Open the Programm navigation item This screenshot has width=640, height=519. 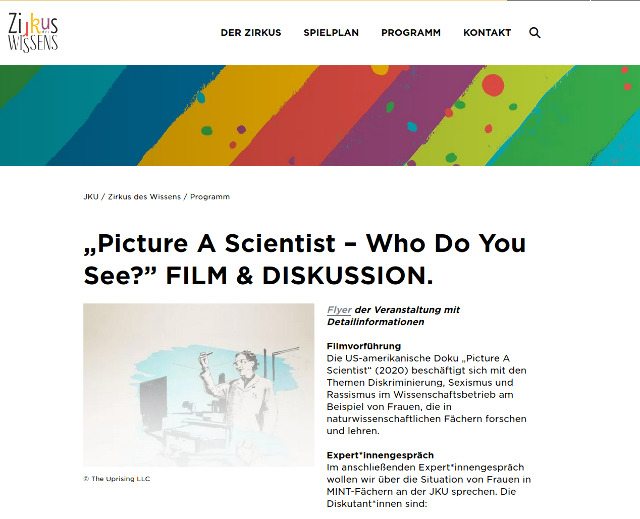410,33
